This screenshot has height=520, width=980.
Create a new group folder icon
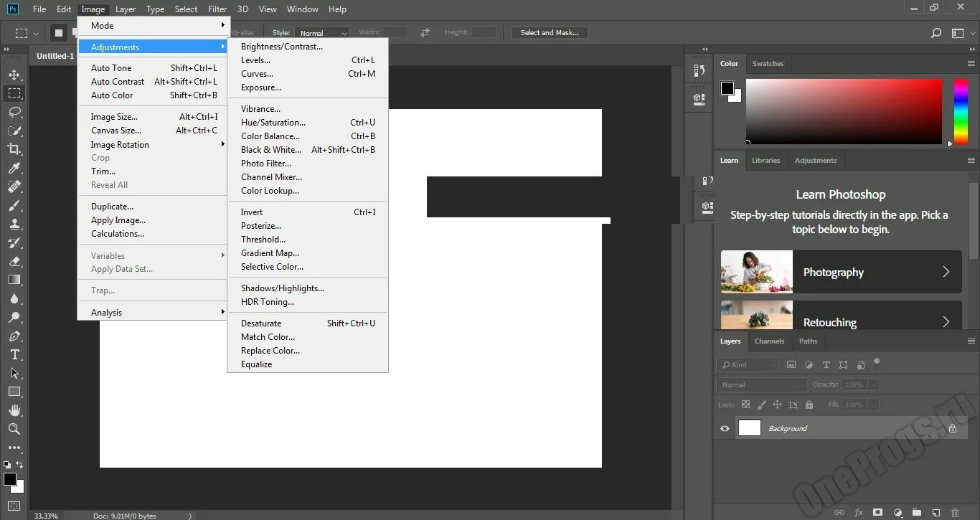tap(916, 513)
